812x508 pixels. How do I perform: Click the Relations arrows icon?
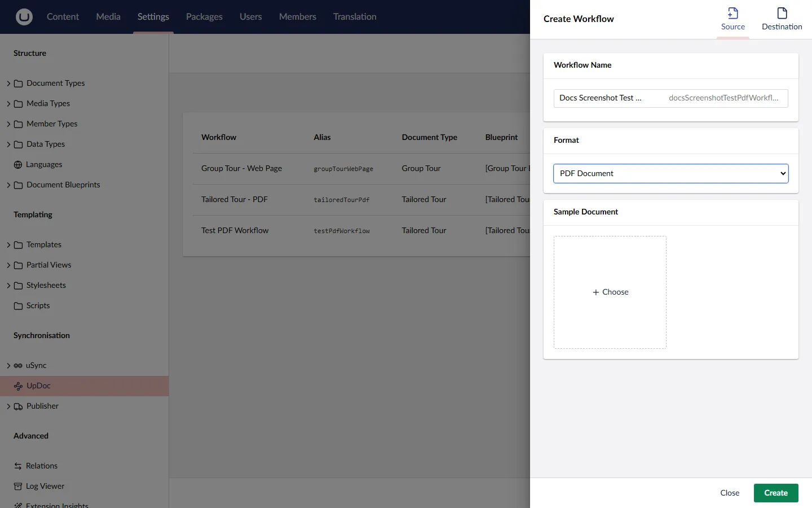pyautogui.click(x=18, y=466)
